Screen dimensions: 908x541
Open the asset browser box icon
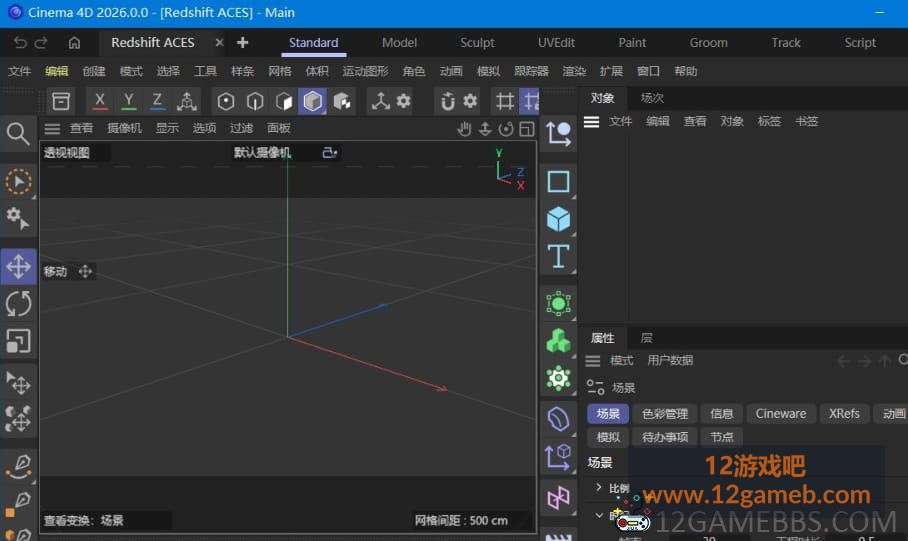61,101
